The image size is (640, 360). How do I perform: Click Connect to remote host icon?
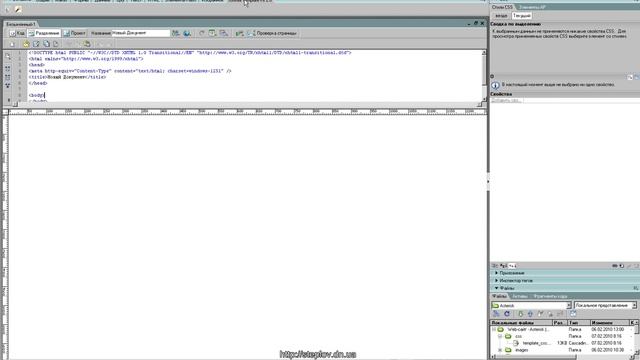point(496,314)
